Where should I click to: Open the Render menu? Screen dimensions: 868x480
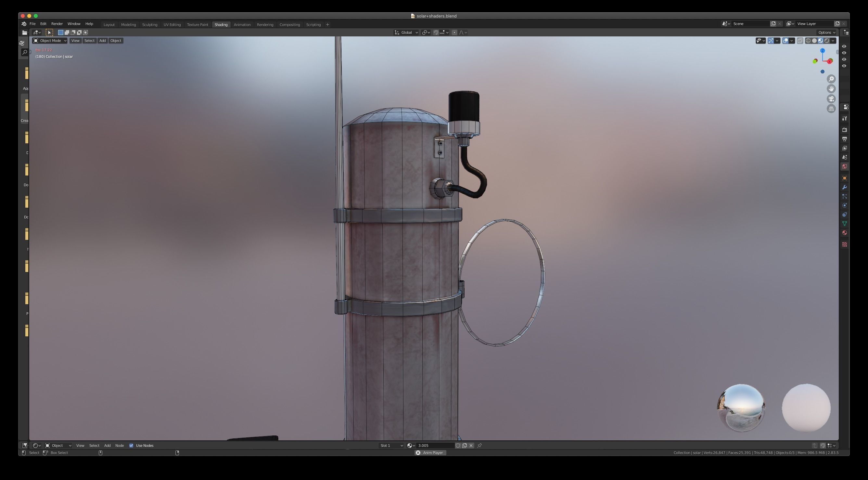coord(57,24)
